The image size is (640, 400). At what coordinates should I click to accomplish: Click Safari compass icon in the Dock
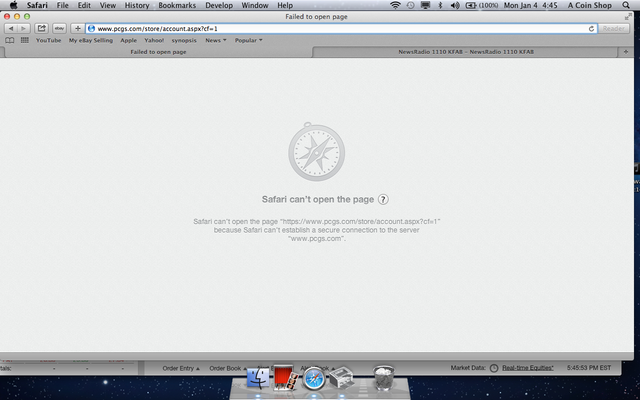coord(313,378)
